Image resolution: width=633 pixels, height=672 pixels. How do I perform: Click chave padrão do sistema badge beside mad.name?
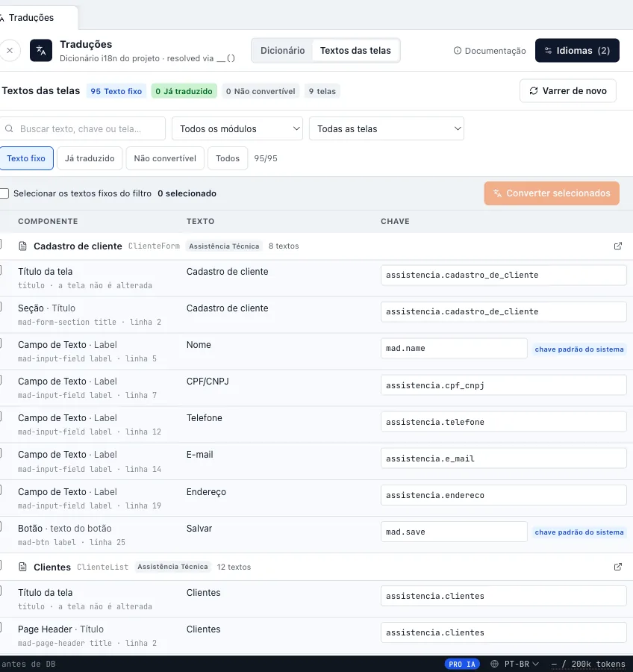[579, 349]
